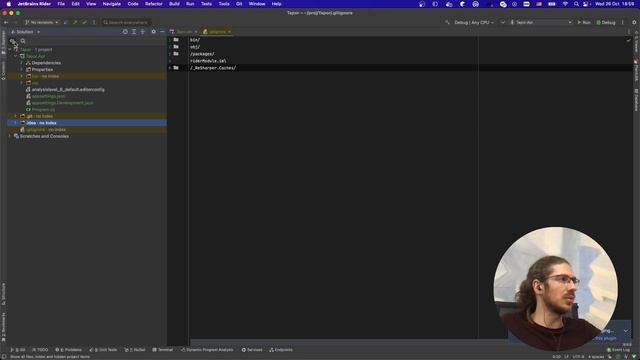Image resolution: width=640 pixels, height=360 pixels.
Task: Open the 'No revisions' VCS branch dropdown
Action: point(41,22)
